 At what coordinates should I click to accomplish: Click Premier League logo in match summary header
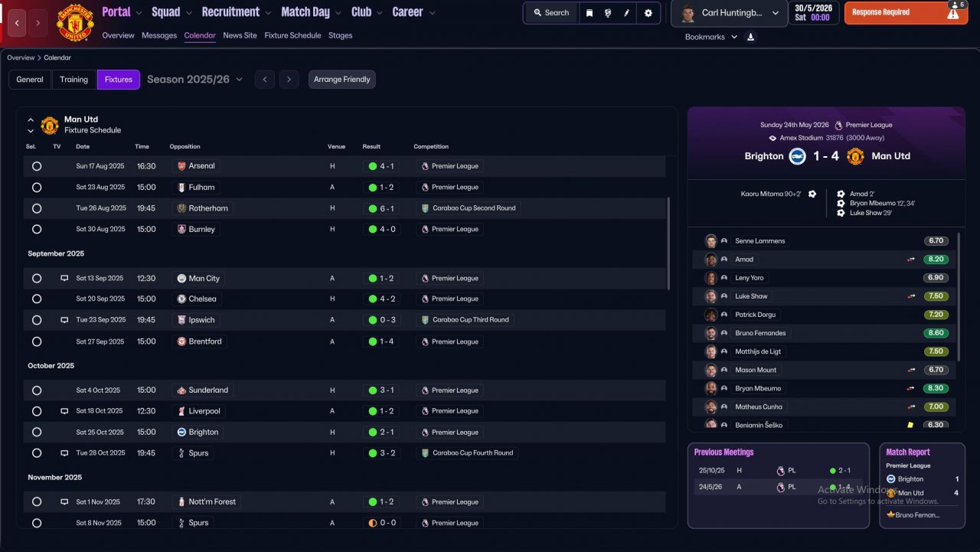click(x=838, y=125)
